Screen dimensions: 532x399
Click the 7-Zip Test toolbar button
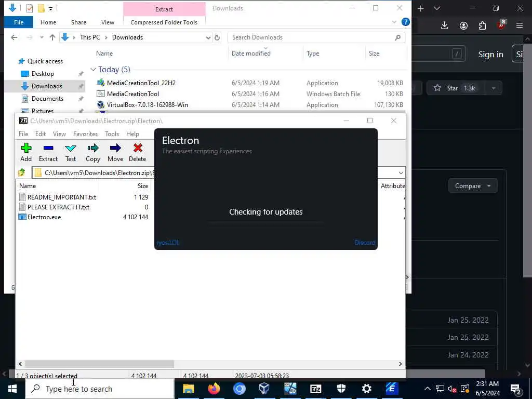(71, 152)
